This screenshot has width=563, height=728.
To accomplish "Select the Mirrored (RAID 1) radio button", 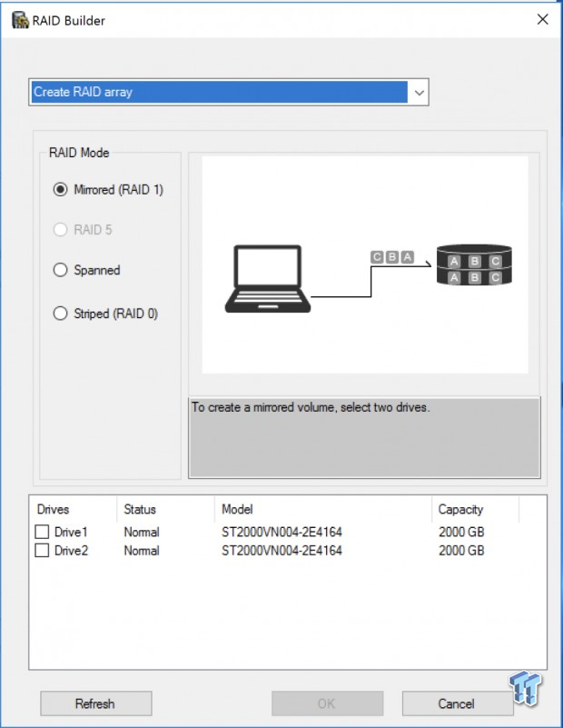I will point(60,189).
